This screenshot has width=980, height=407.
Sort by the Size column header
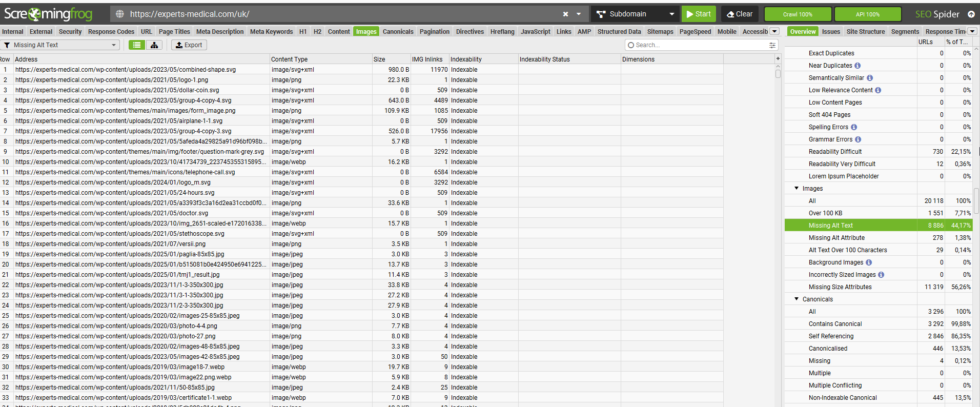click(x=392, y=59)
